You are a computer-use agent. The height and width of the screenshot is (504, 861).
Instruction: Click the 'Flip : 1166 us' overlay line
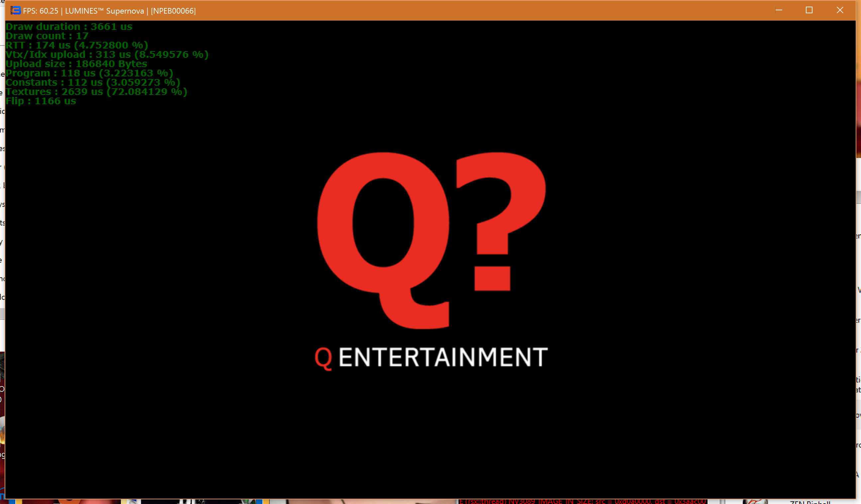point(41,101)
